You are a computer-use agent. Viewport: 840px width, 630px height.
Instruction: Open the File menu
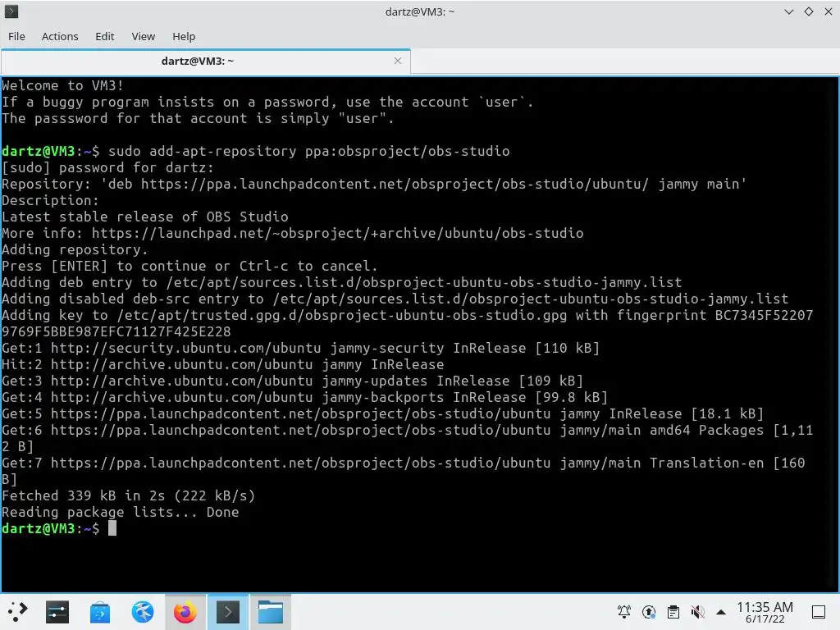tap(16, 36)
